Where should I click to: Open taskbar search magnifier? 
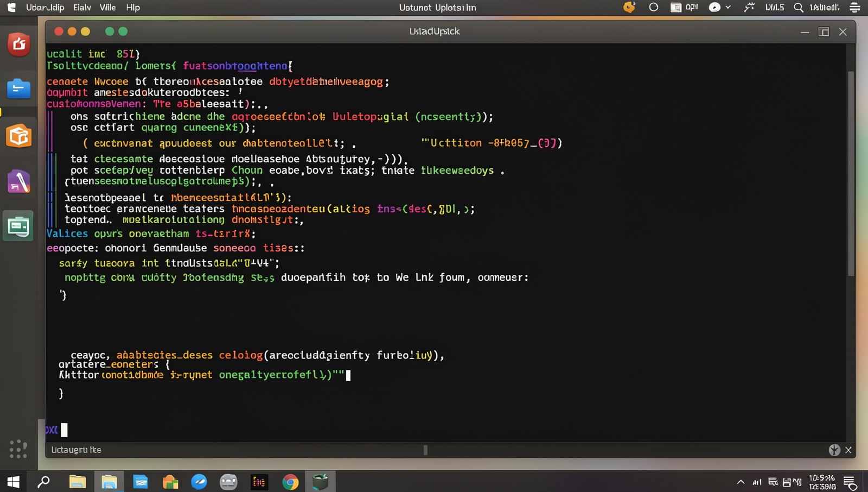[x=43, y=482]
